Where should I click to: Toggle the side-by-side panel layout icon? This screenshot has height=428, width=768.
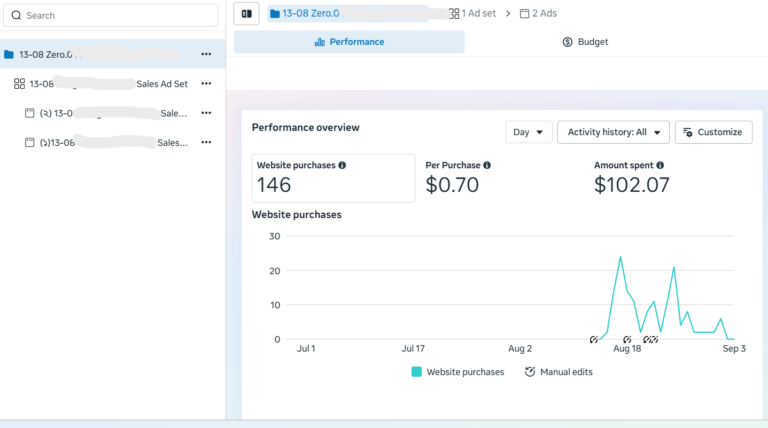pos(246,14)
